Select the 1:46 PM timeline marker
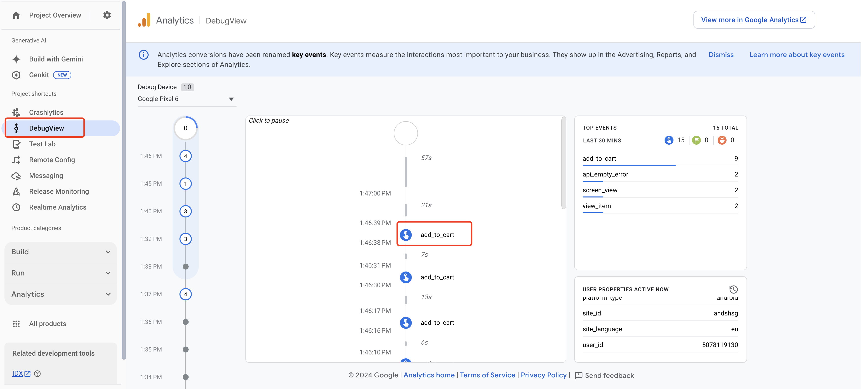 pyautogui.click(x=185, y=156)
